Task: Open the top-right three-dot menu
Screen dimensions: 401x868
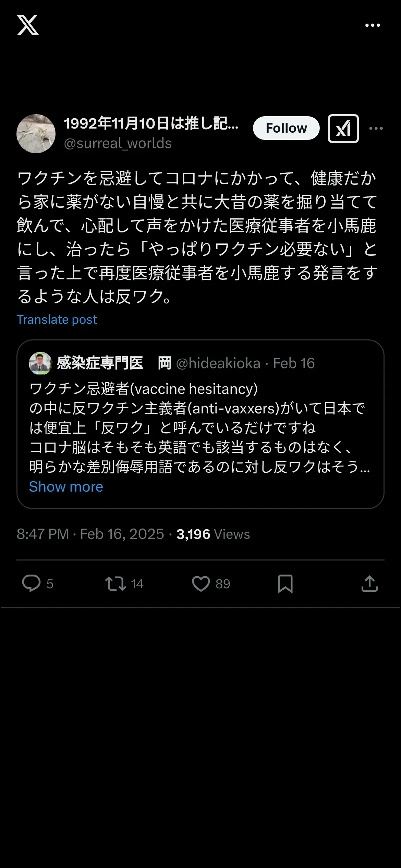Action: (x=373, y=25)
